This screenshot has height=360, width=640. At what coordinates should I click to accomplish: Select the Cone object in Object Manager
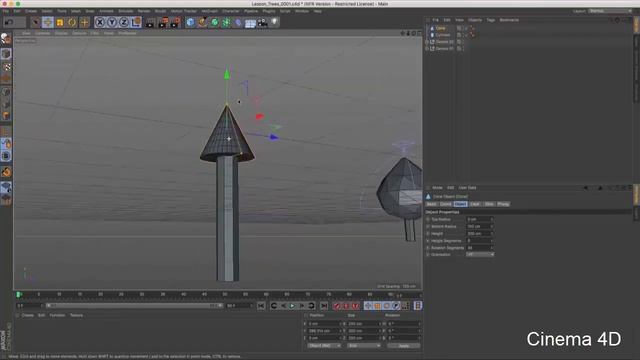click(x=440, y=28)
